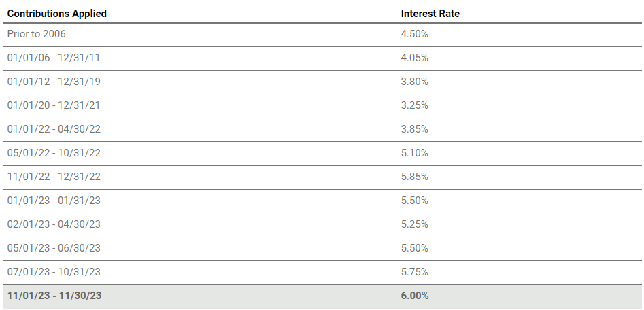Select the Prior to 2006 row

click(x=322, y=35)
